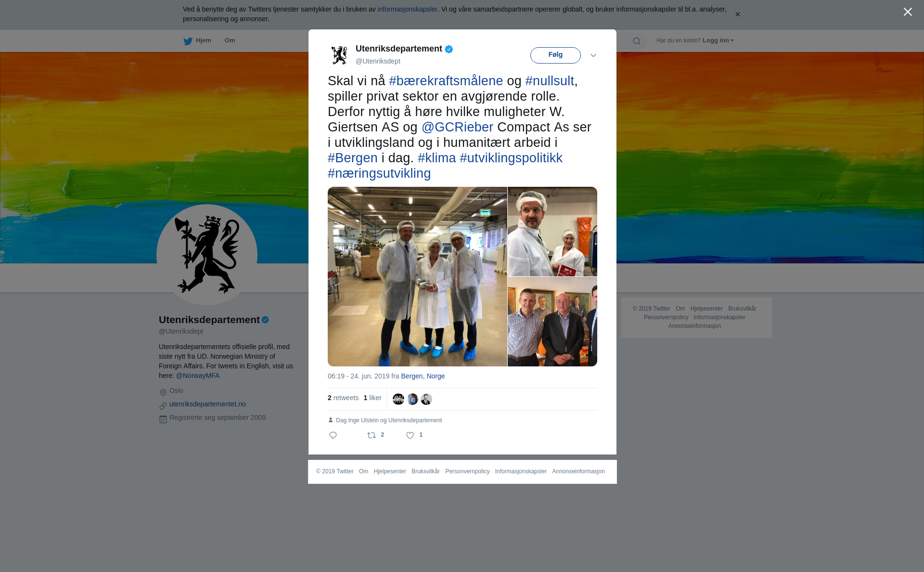
Task: Click Utenriksdepartement lion avatar in tweet header
Action: coord(339,55)
